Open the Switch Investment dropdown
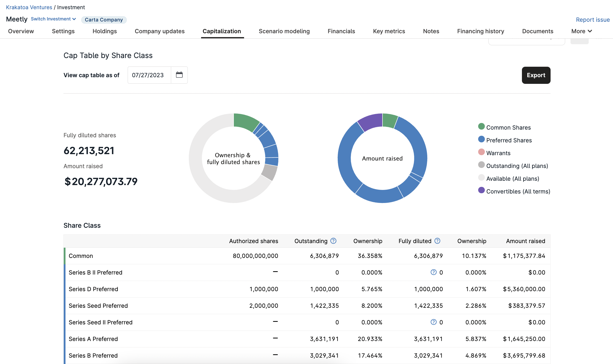The height and width of the screenshot is (364, 613). pos(53,19)
